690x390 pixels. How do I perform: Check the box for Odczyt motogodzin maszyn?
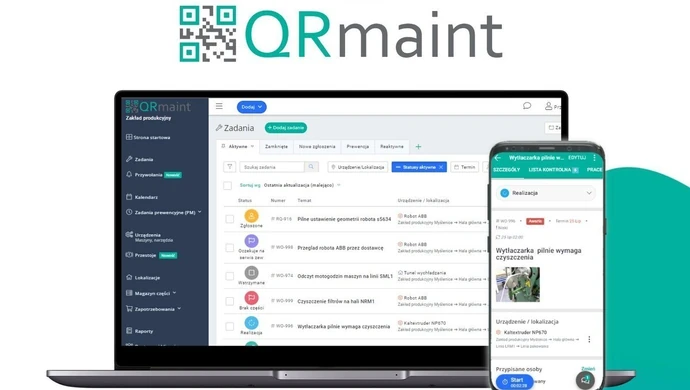pyautogui.click(x=230, y=276)
